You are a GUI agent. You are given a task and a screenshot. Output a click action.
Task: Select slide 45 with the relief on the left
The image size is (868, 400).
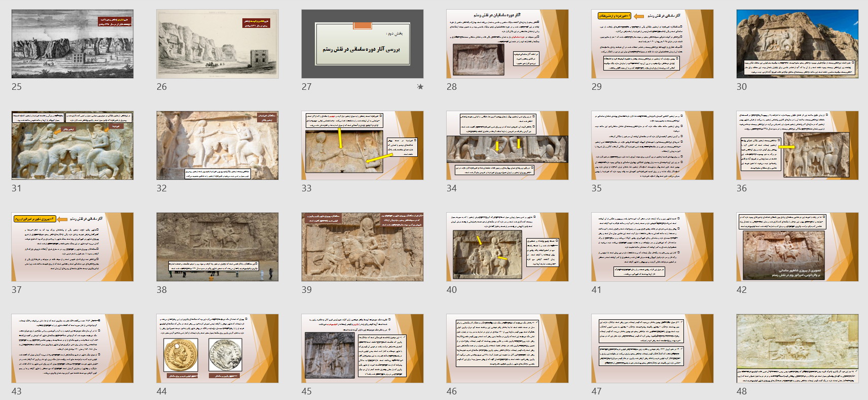coord(363,348)
